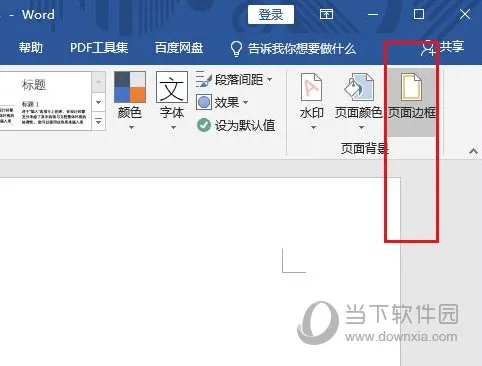Open Ribbon Display Options
This screenshot has width=482, height=366.
(326, 14)
